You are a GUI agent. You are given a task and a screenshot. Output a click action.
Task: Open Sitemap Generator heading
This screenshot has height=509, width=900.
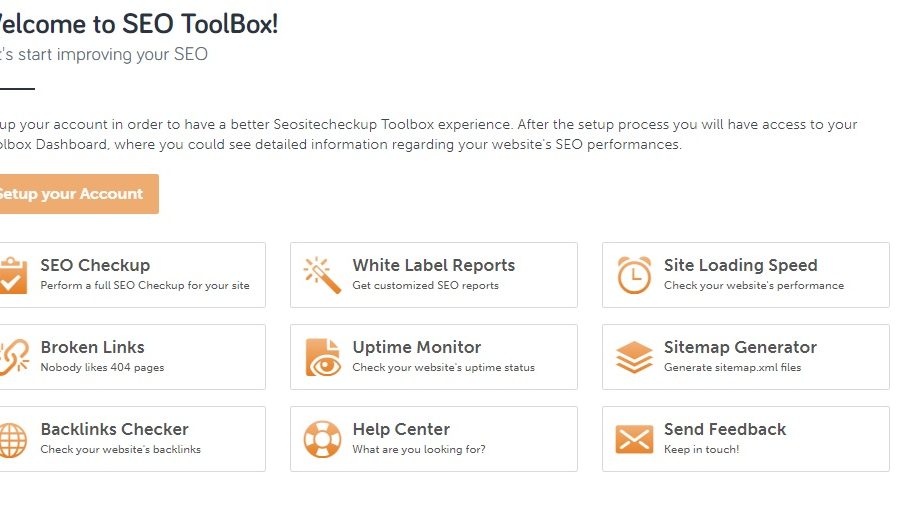coord(740,347)
